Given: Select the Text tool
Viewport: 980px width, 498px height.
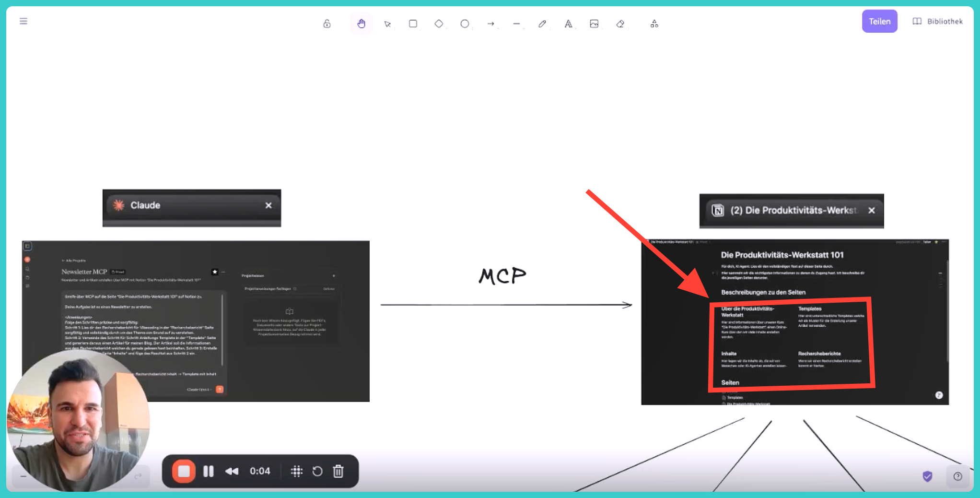Looking at the screenshot, I should point(568,24).
